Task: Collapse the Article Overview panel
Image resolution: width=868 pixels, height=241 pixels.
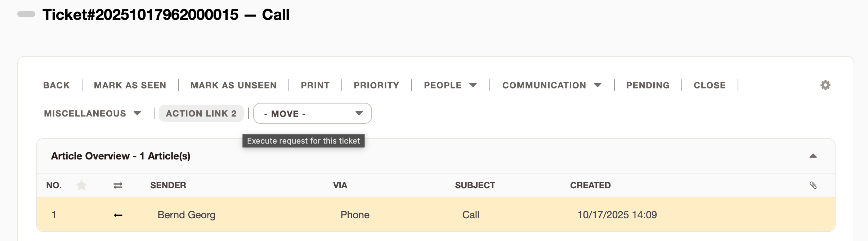Action: click(813, 155)
